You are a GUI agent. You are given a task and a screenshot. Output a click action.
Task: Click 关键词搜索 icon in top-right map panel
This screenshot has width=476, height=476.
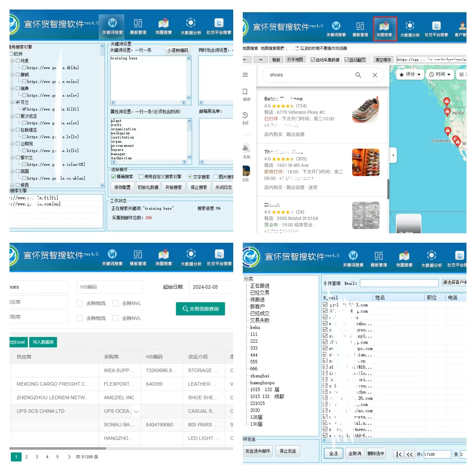[x=336, y=29]
